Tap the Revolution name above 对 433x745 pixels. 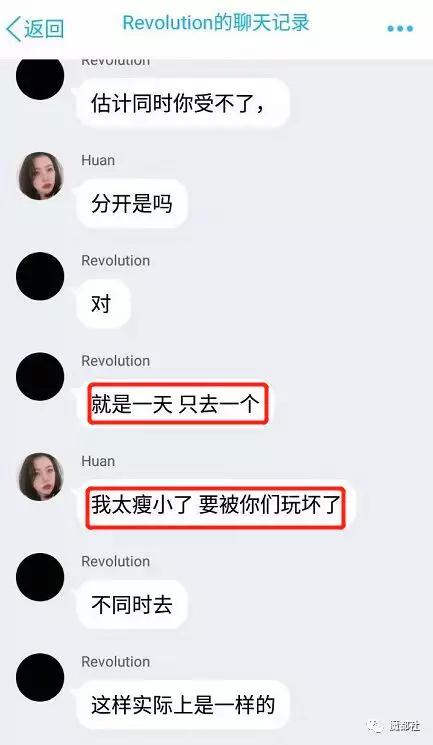(x=115, y=261)
